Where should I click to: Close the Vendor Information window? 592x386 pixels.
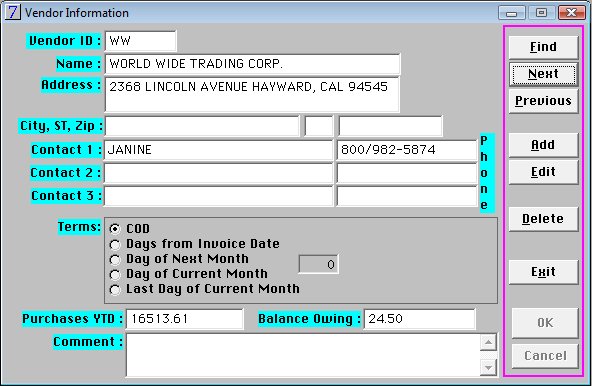click(572, 13)
